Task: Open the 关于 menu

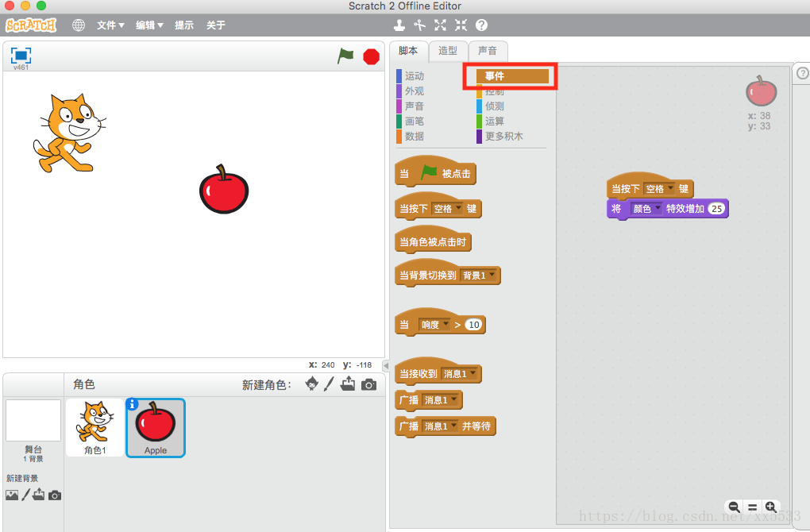Action: point(215,25)
